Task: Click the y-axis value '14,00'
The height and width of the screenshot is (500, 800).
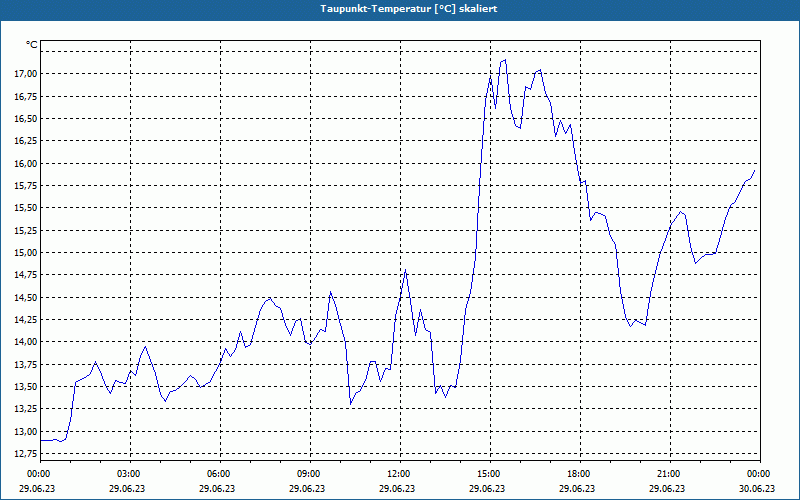Action: point(25,342)
